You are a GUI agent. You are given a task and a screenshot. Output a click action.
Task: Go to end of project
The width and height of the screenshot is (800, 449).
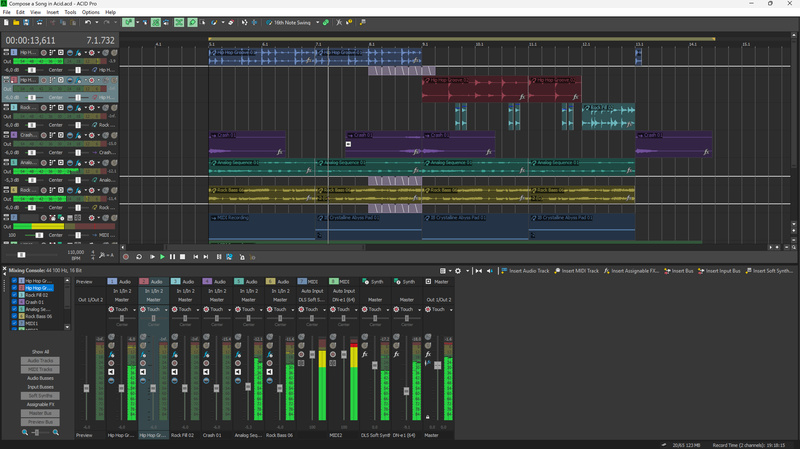point(206,257)
